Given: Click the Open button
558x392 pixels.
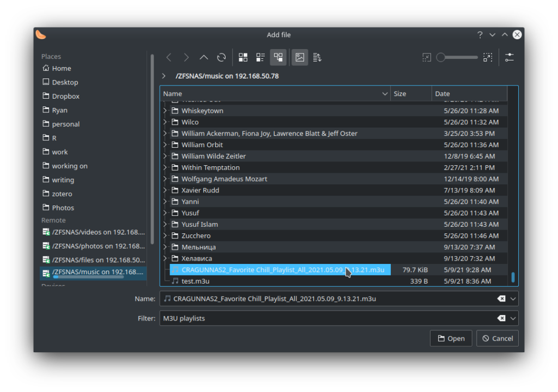Looking at the screenshot, I should [451, 338].
